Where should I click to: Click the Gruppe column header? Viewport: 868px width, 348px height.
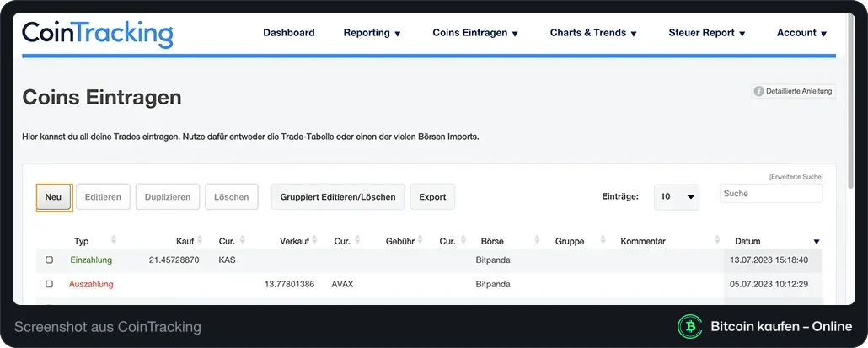(x=570, y=241)
